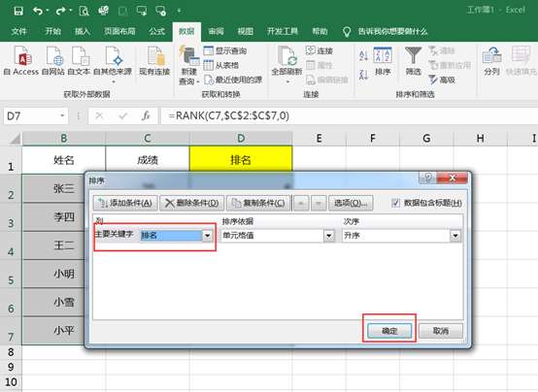The height and width of the screenshot is (392, 538).
Task: Open the Order ascending dropdown
Action: coord(454,236)
